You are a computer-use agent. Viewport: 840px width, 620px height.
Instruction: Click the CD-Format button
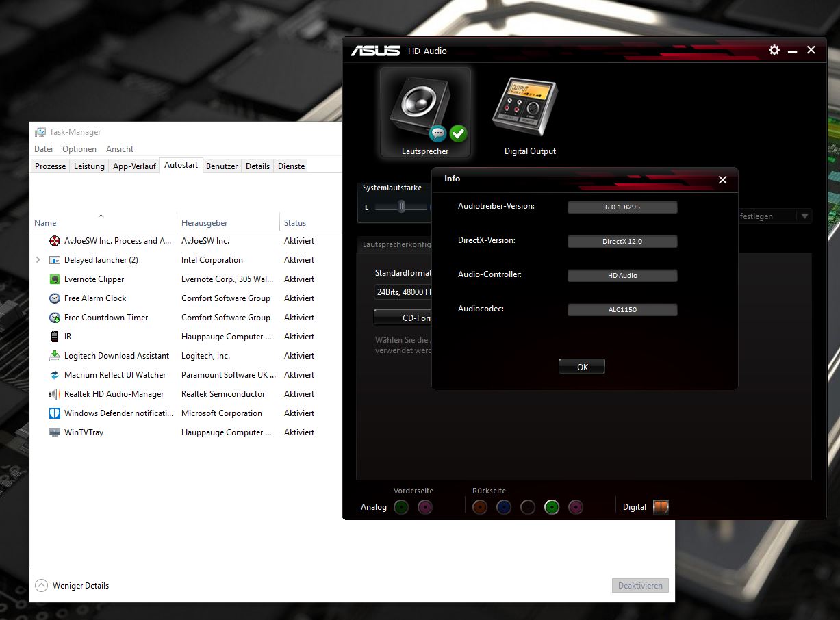[x=403, y=318]
